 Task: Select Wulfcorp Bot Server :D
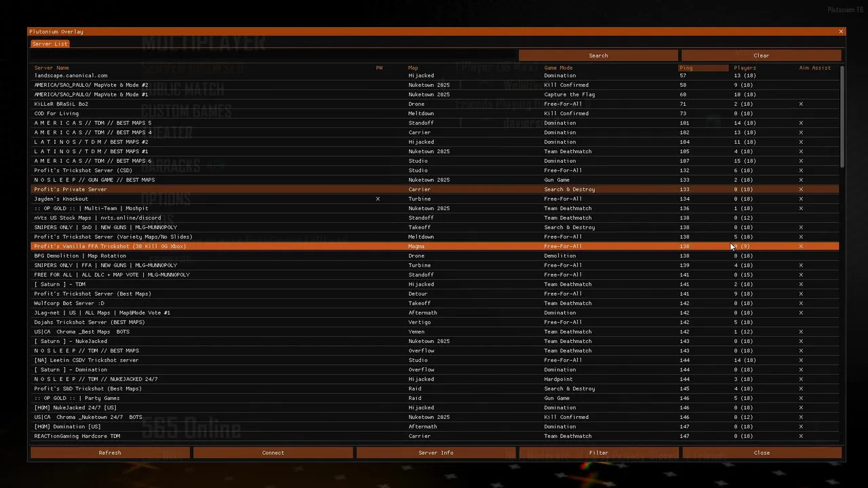435,303
